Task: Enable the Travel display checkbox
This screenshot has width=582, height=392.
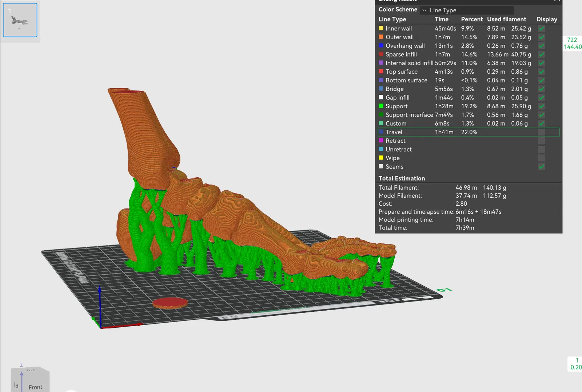Action: pyautogui.click(x=541, y=132)
